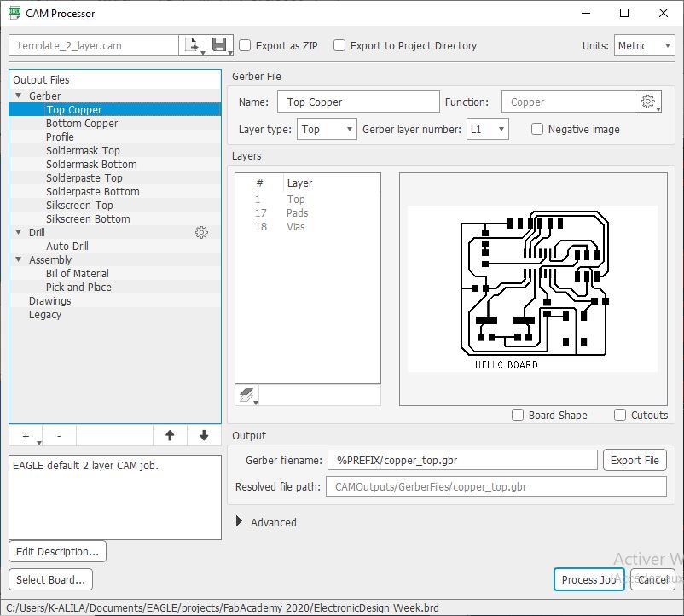Click the Select Board button
684x616 pixels.
click(50, 579)
